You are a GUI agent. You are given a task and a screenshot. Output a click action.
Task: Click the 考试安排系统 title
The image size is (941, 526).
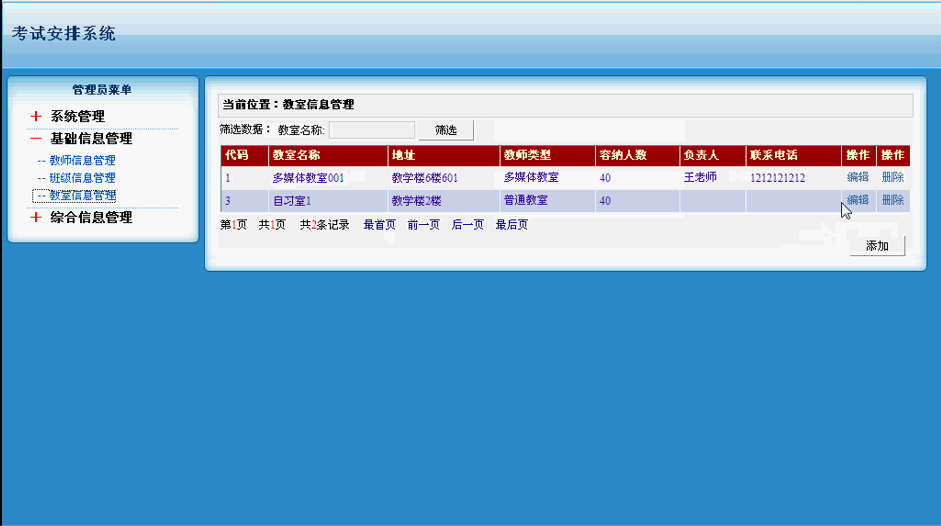click(x=64, y=34)
